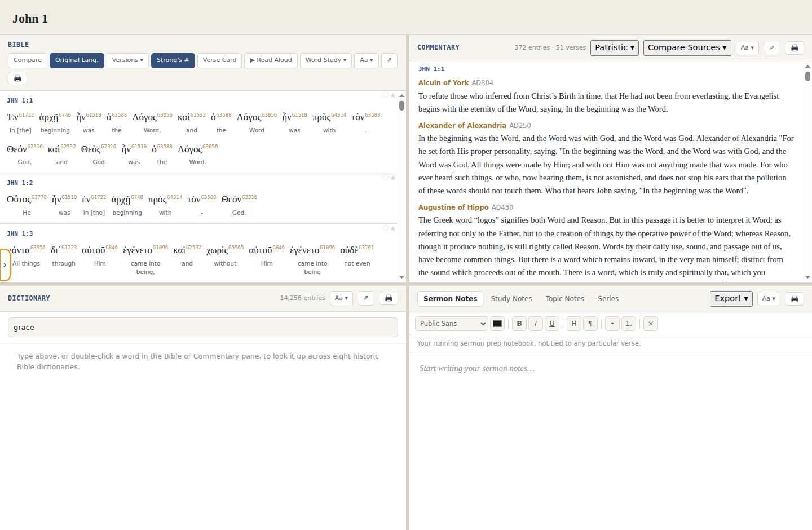Print the Dictionary pane

coord(389,298)
